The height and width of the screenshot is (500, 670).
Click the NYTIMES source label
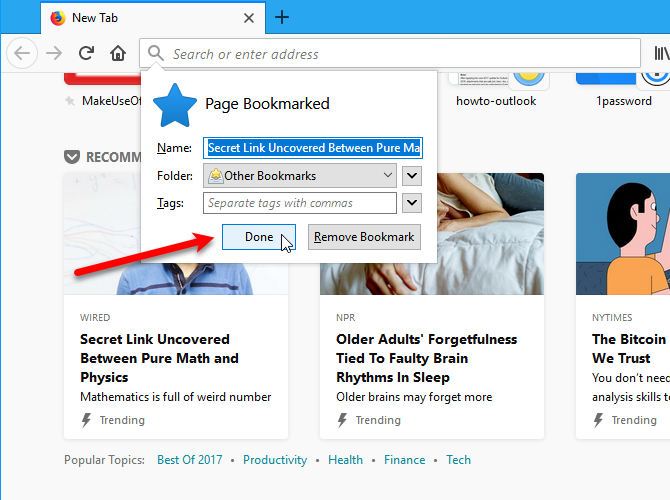tap(612, 318)
